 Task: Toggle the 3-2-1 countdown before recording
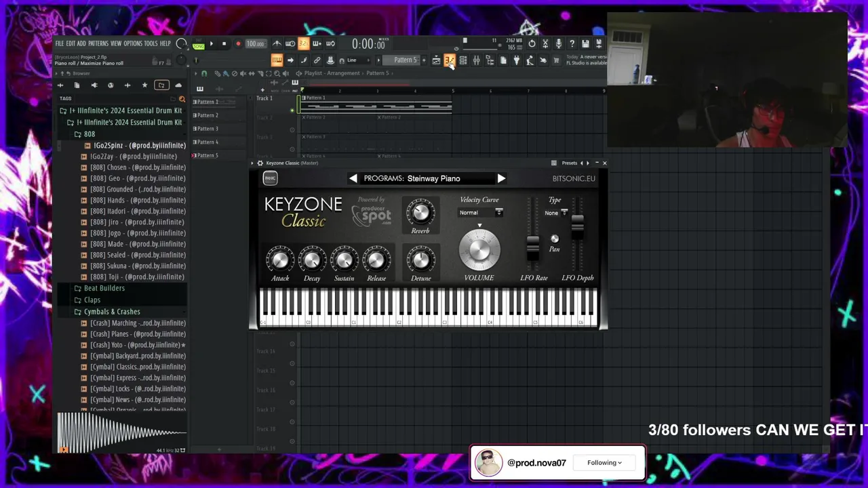pyautogui.click(x=303, y=44)
